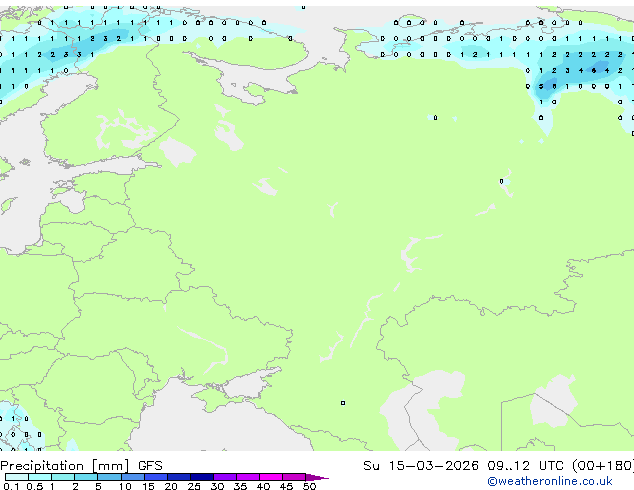Click the 30–35 mm purple legend swatch

(225, 477)
